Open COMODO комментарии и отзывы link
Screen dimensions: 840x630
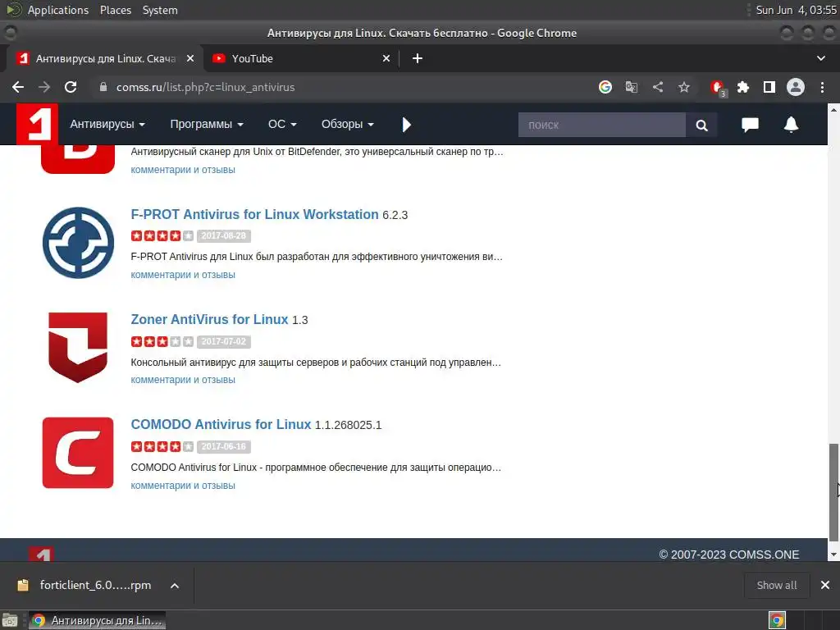tap(183, 486)
